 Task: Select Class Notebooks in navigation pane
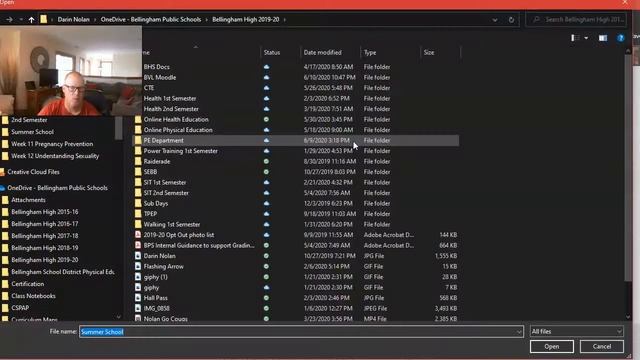(33, 296)
